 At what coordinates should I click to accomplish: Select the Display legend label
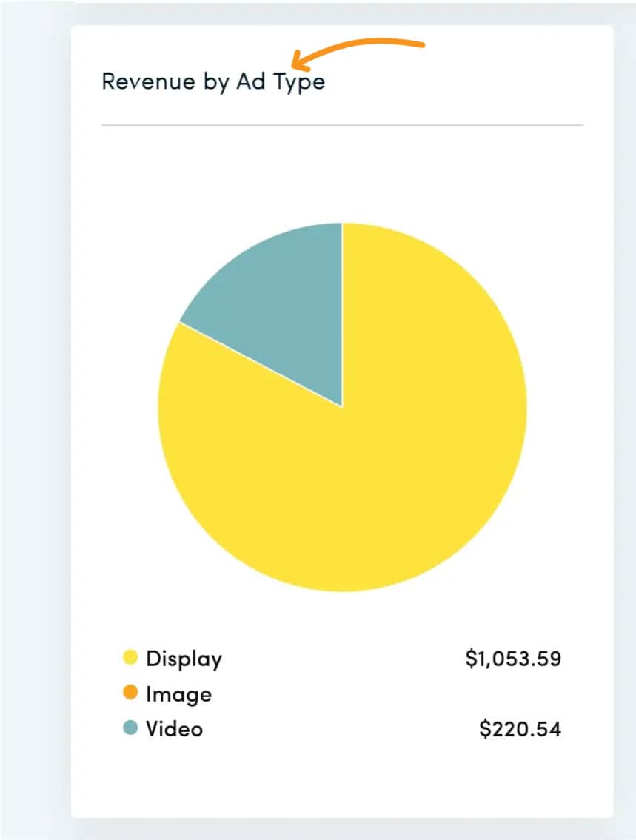(184, 659)
